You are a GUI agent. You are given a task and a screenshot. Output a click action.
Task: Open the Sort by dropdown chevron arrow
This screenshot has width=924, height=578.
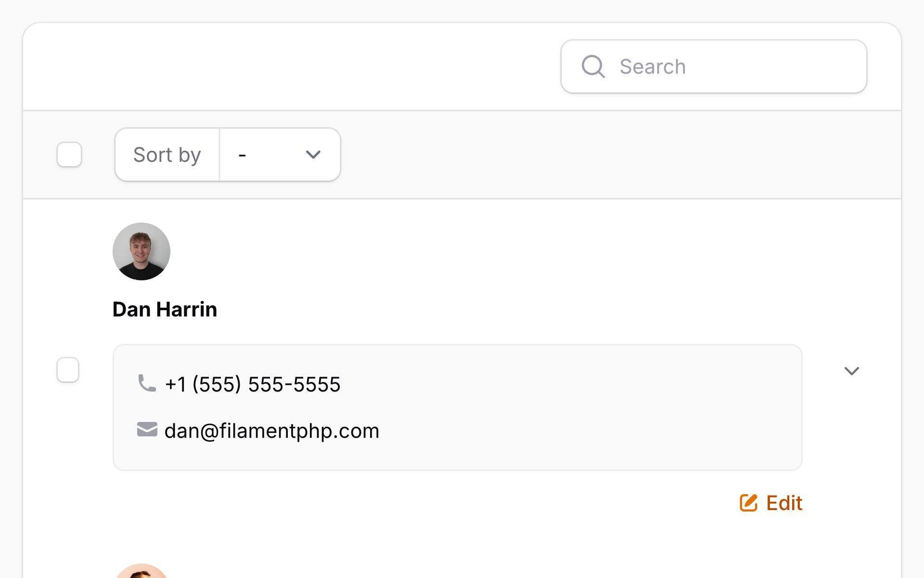click(313, 155)
